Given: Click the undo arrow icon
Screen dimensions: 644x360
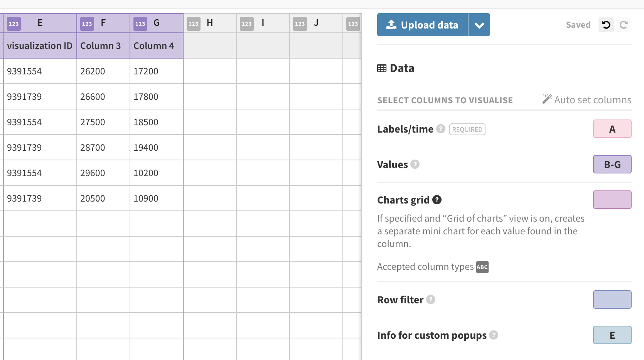Looking at the screenshot, I should click(606, 25).
